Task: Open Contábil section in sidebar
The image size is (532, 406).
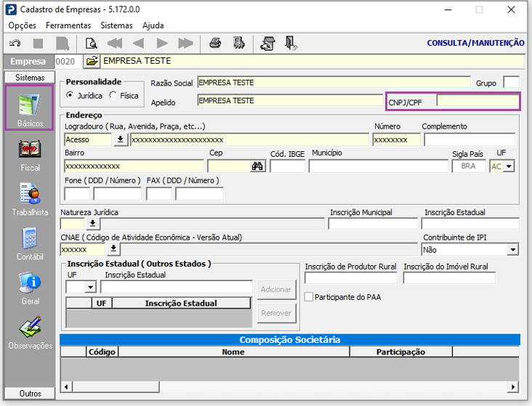Action: (x=30, y=244)
